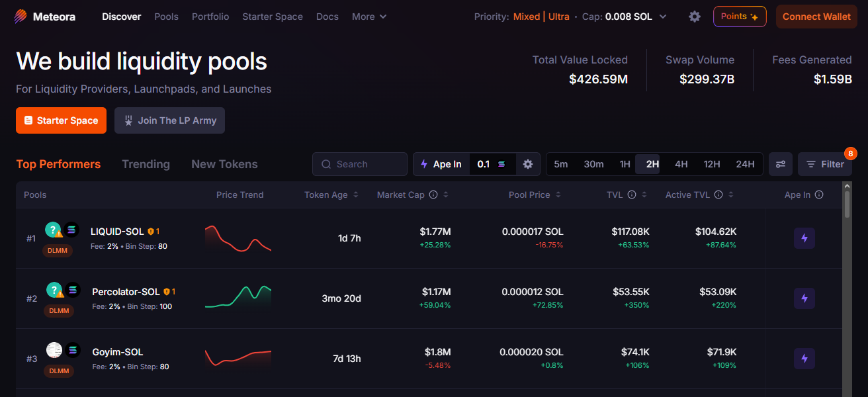Click Ape In lightning button for Percolator-SOL
868x397 pixels.
[804, 298]
